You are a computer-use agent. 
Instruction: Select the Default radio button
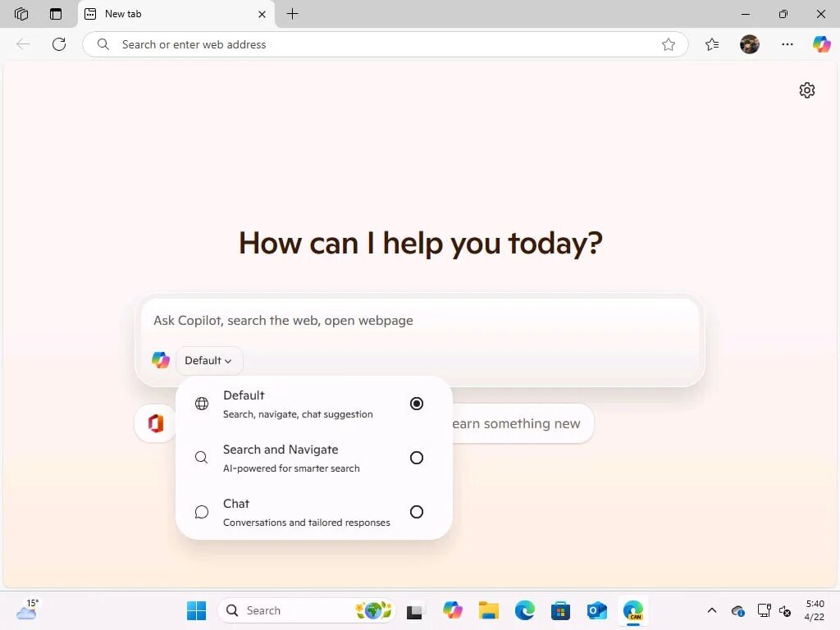[416, 404]
